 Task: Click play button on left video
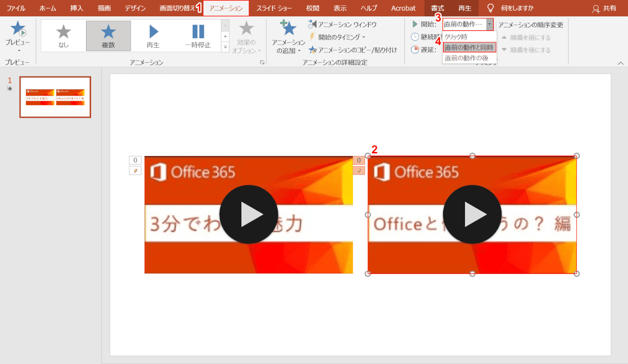pos(249,214)
